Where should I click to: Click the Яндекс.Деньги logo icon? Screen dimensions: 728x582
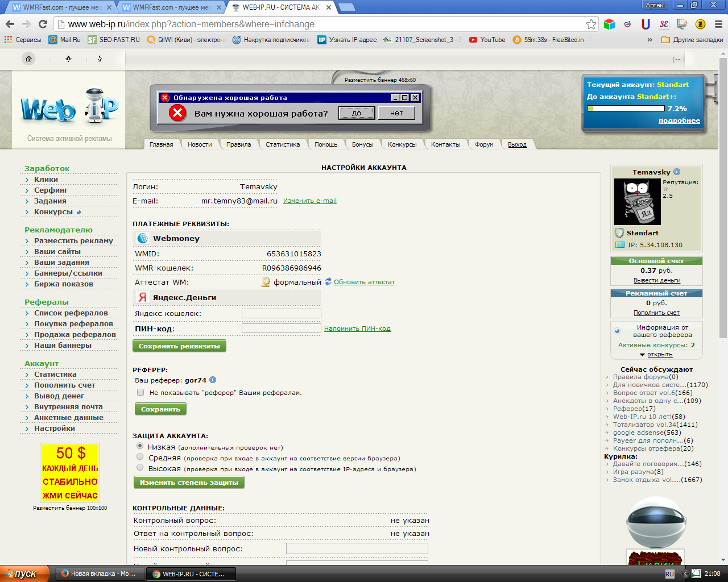[x=143, y=297]
